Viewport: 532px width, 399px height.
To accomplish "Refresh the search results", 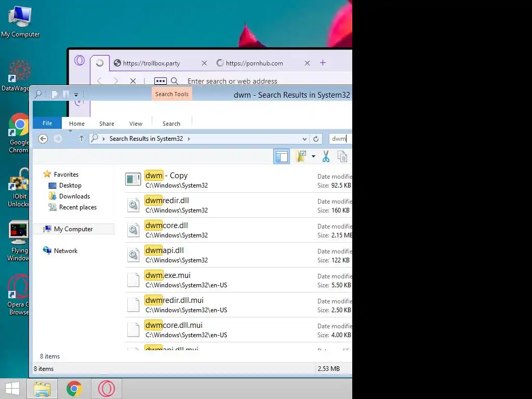I will pos(316,139).
